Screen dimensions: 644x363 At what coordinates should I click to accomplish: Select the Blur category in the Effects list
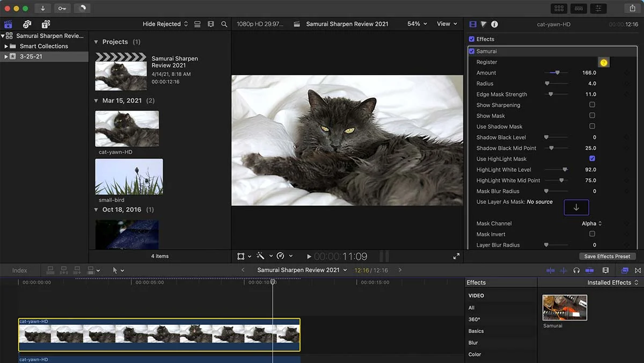point(474,343)
